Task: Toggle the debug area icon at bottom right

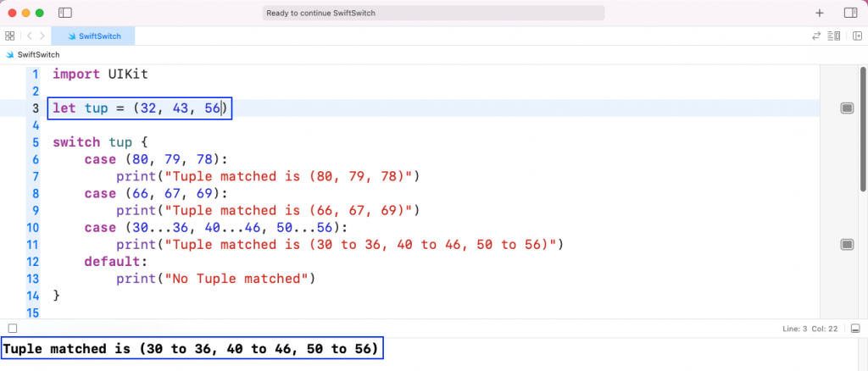Action: click(x=855, y=329)
